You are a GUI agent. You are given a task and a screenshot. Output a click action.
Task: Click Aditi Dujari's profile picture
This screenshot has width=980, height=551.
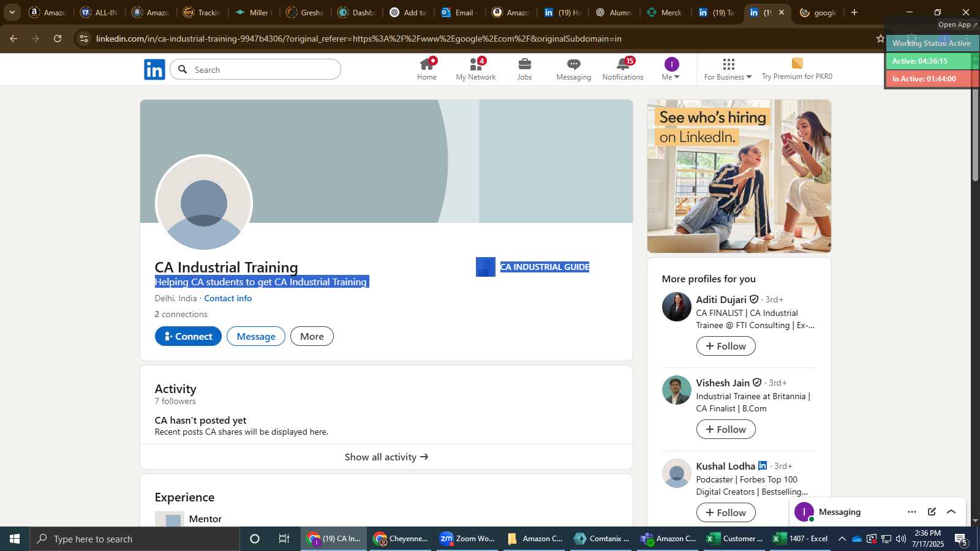(677, 307)
